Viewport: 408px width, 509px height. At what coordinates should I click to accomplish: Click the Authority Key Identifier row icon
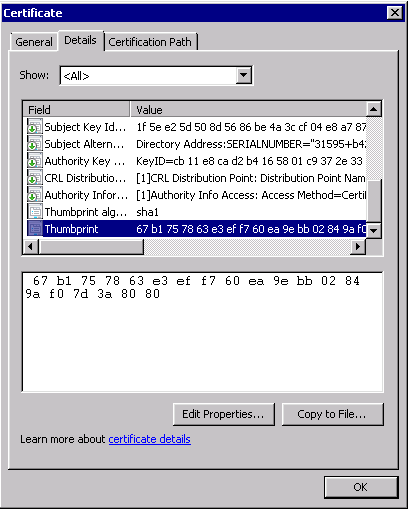[x=35, y=161]
